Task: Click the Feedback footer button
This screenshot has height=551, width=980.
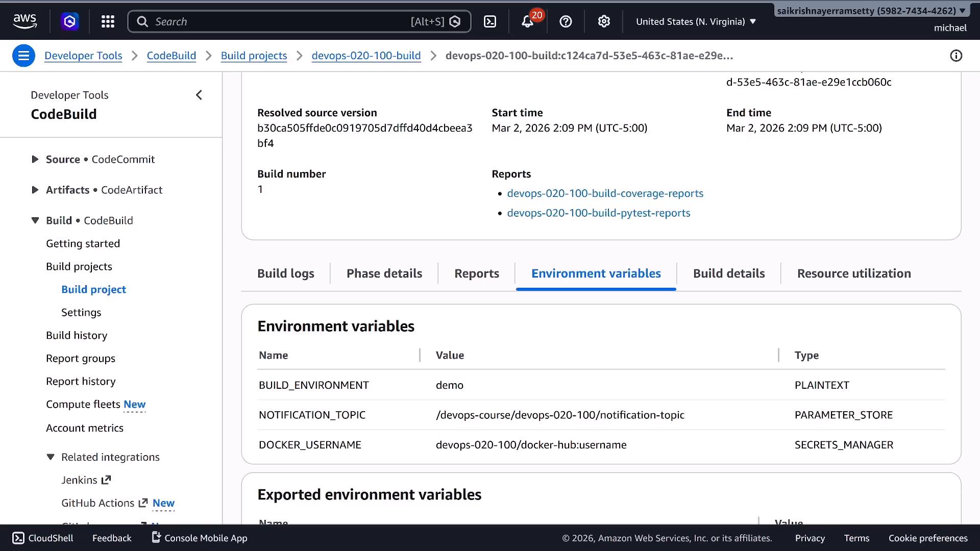Action: point(112,538)
